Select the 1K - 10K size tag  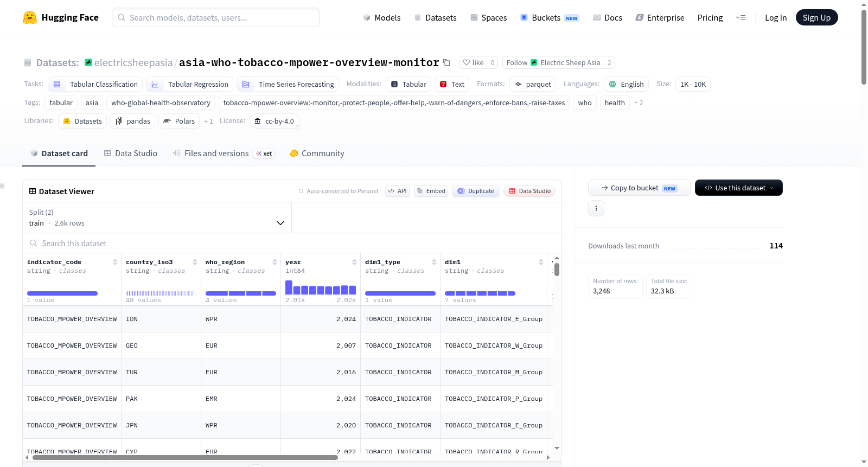(693, 84)
